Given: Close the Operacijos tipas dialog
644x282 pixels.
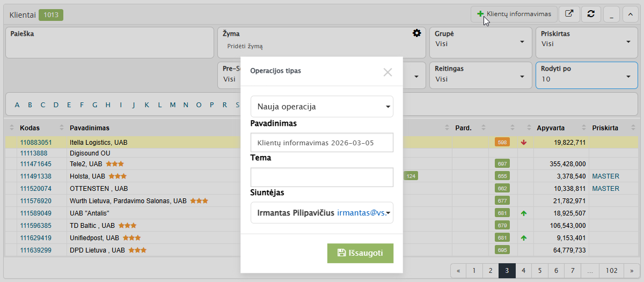Looking at the screenshot, I should click(387, 72).
